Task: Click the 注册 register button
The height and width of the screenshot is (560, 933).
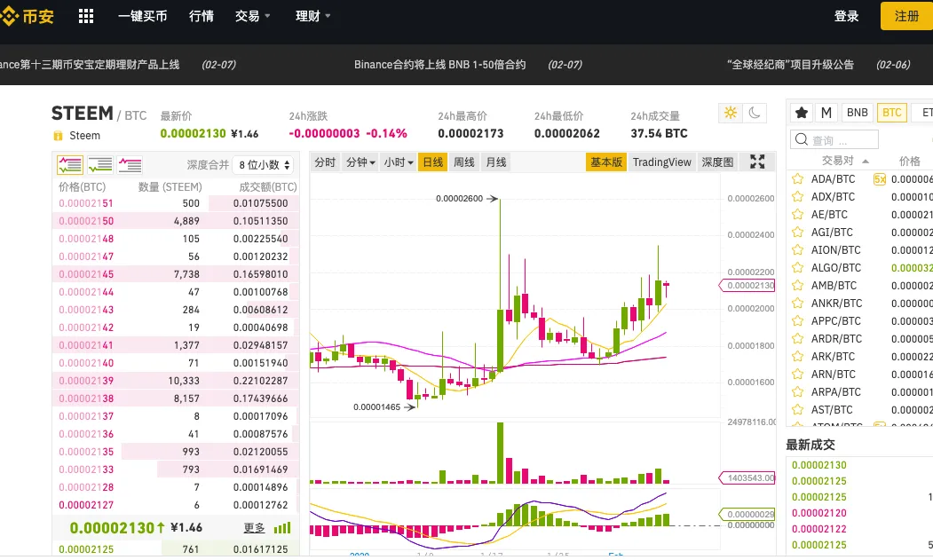Action: [x=907, y=16]
